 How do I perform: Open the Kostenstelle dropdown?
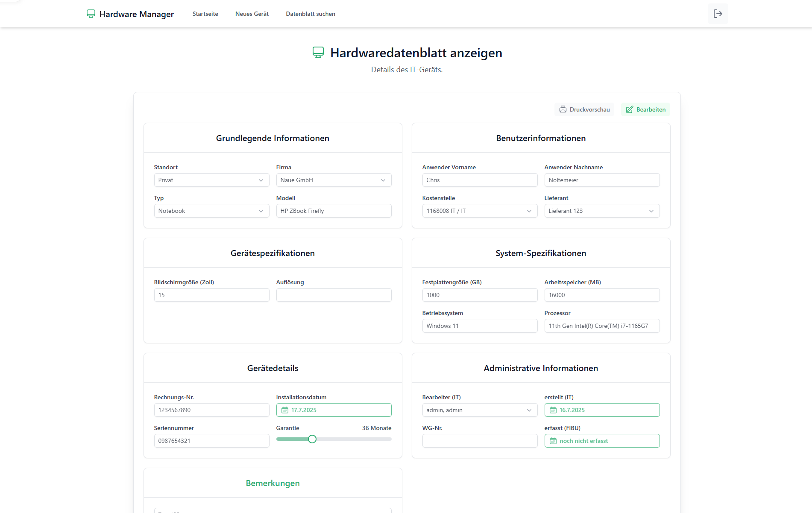point(480,211)
